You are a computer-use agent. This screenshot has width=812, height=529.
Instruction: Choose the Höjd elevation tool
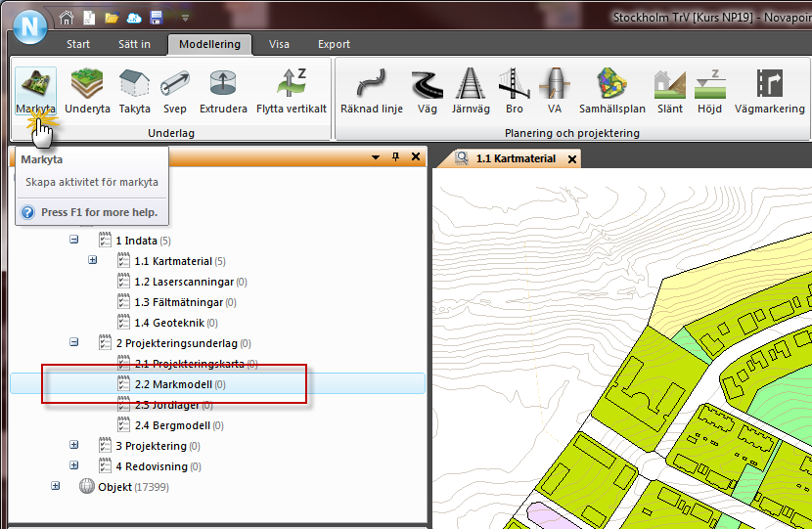709,90
